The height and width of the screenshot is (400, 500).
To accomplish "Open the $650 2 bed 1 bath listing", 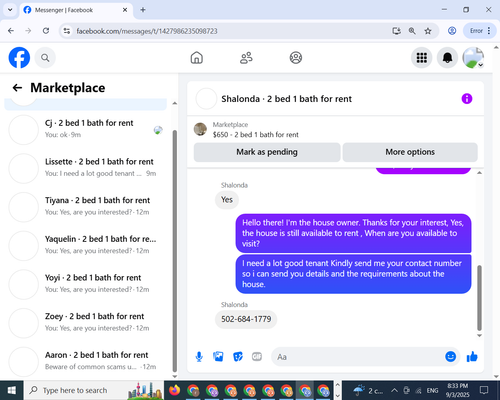I will coord(256,135).
